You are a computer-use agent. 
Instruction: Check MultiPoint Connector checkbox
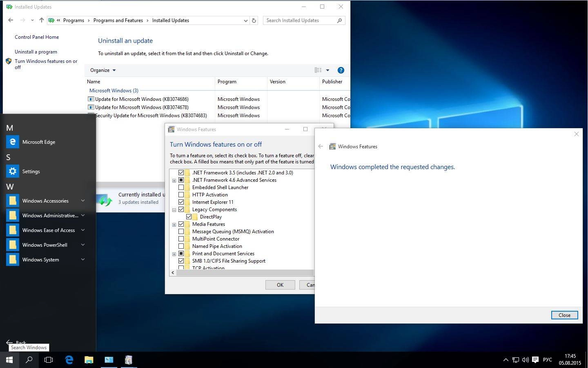[181, 239]
